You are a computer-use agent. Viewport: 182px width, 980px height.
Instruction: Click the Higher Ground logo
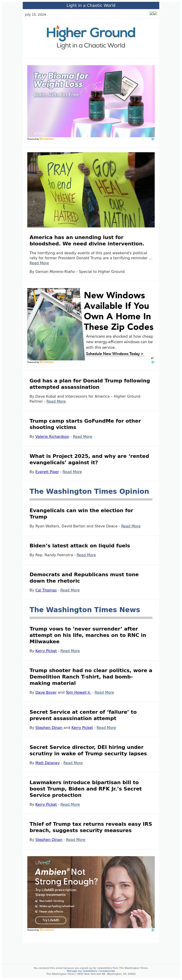click(91, 37)
